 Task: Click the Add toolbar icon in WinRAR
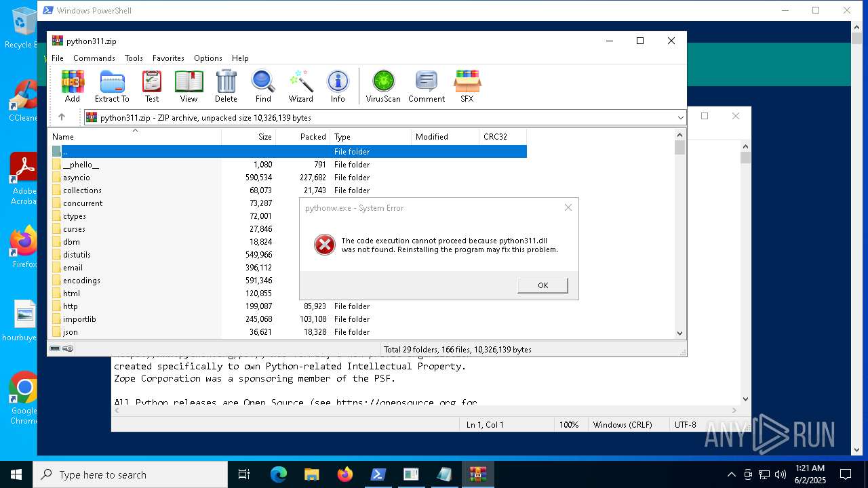point(73,86)
